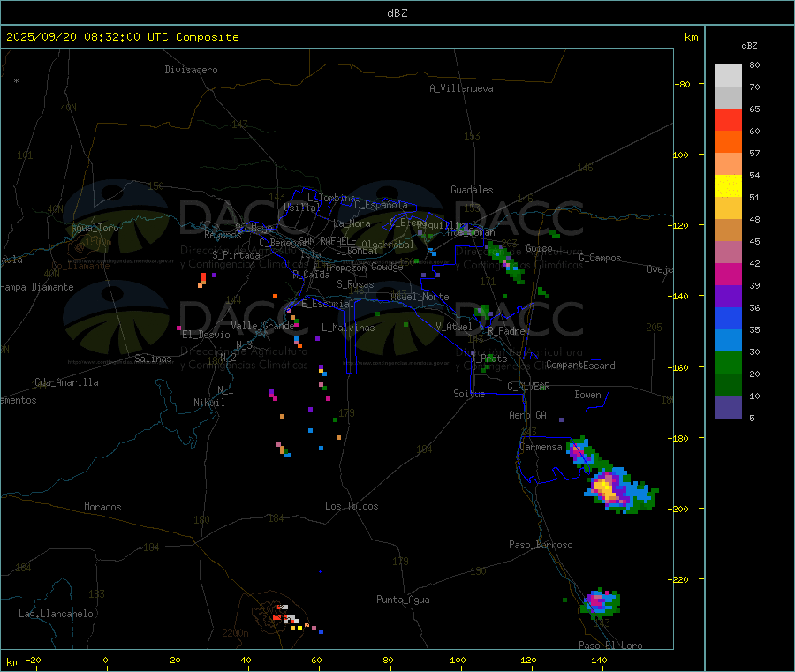Select the yellow 51-54 dBZ swatch

[x=728, y=186]
